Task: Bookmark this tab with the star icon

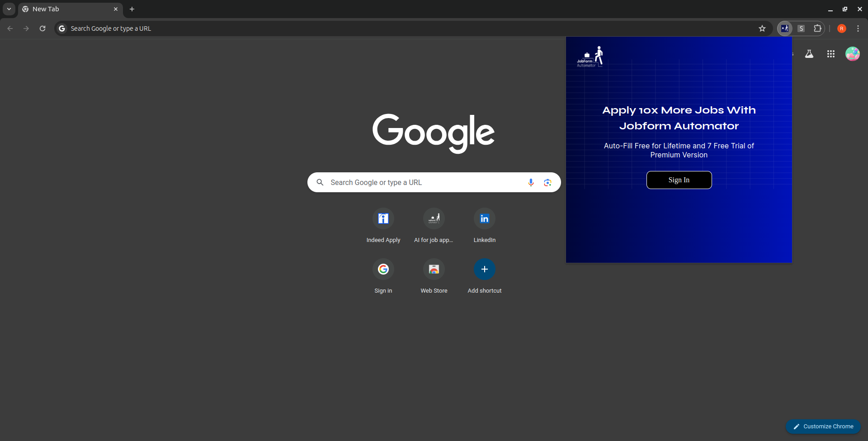Action: point(762,28)
